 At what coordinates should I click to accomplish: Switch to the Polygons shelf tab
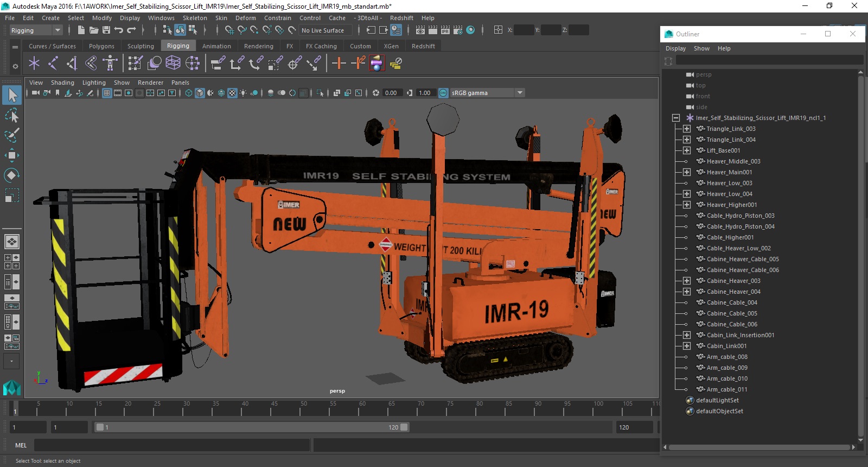(101, 46)
